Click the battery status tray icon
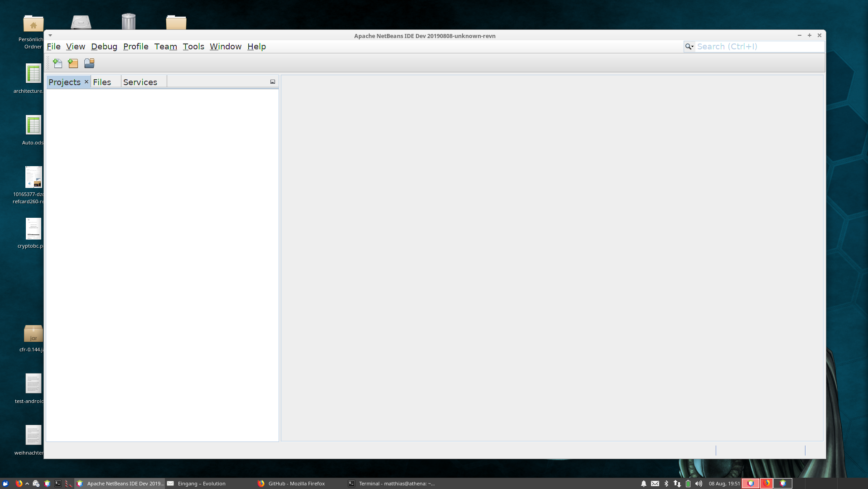 click(x=688, y=484)
